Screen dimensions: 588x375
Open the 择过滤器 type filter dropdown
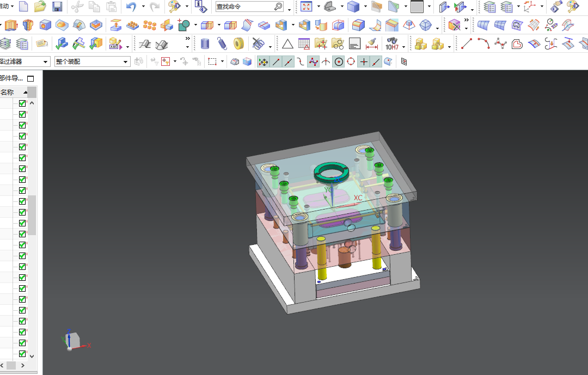pyautogui.click(x=24, y=62)
